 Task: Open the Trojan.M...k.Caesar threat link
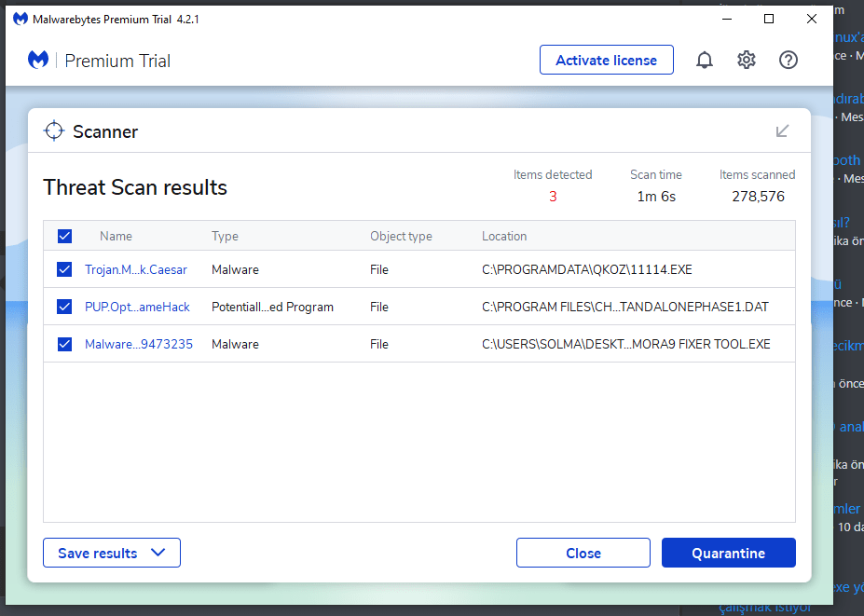(136, 269)
